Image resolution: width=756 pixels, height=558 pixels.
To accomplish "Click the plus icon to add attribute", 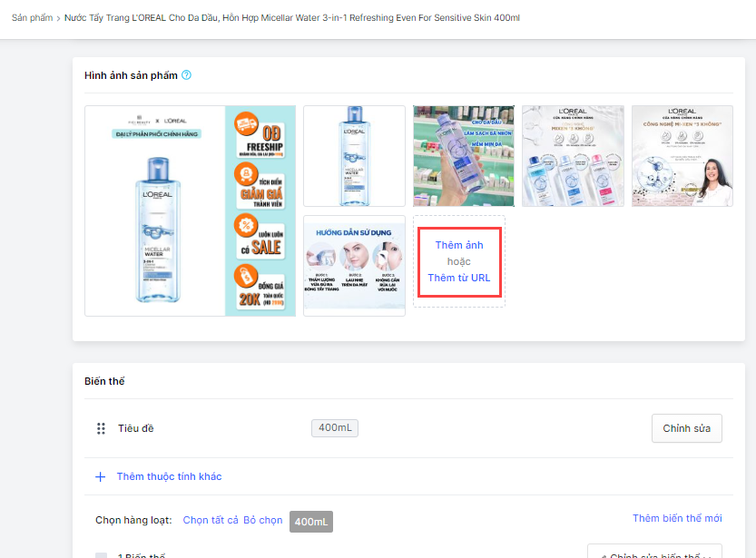I will click(x=100, y=477).
